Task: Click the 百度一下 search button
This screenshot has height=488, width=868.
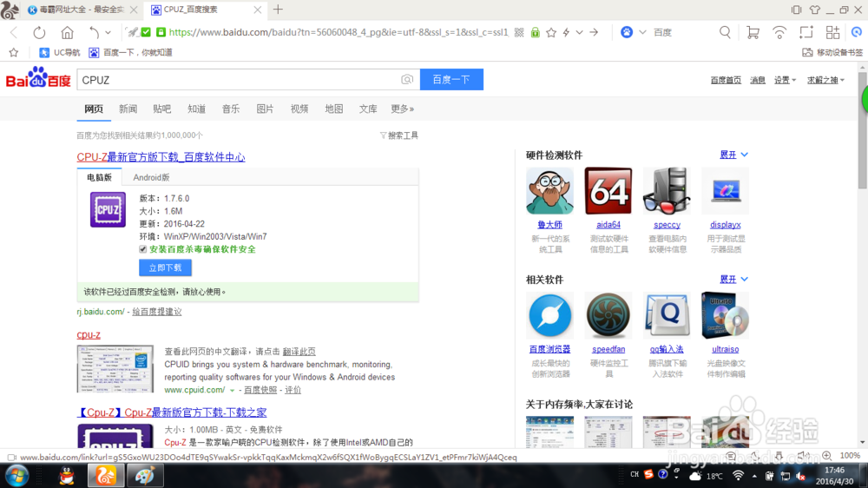Action: [x=451, y=80]
